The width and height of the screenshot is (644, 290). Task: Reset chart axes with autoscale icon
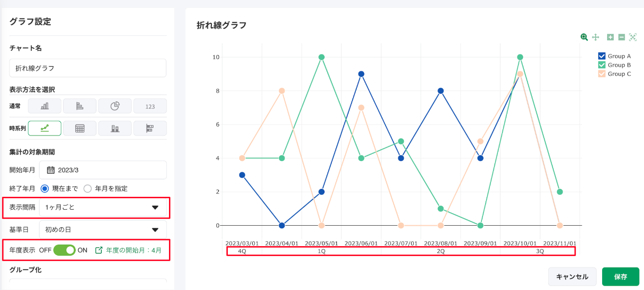[633, 37]
